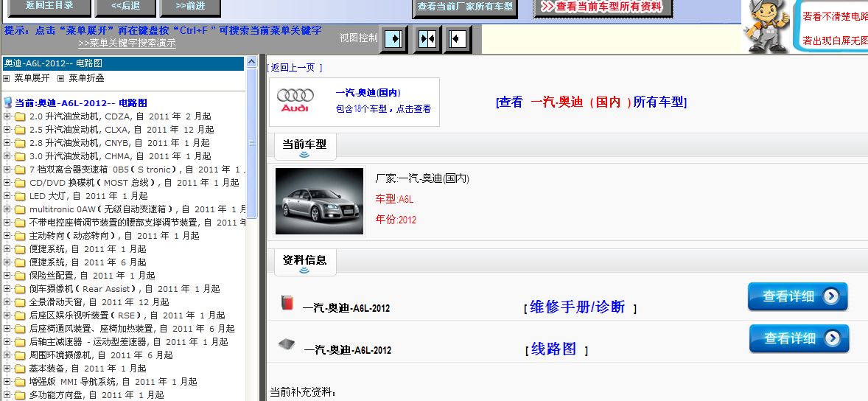Screen dimensions: 868x401
Task: Expand 2.8 升汽油发动机 CNYB node
Action: (x=7, y=143)
